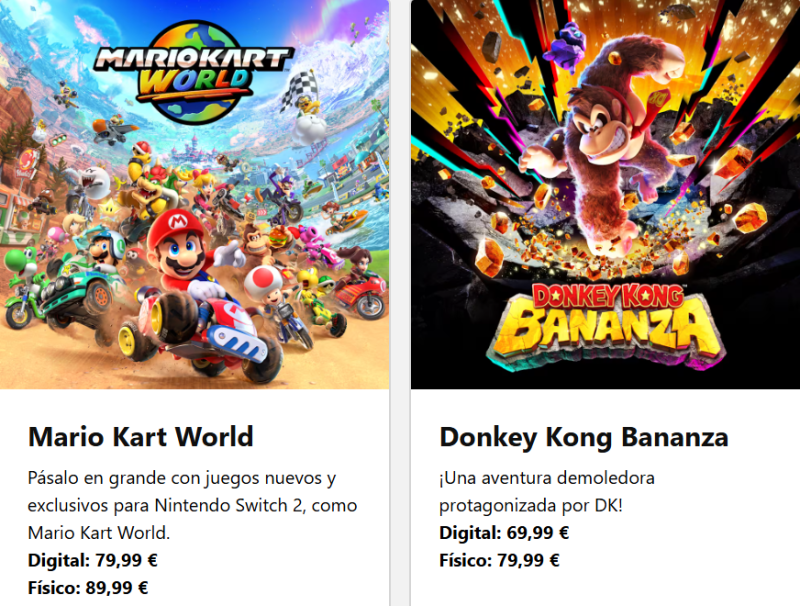Open the Donkey Kong Bananza cover image
Screen dimensions: 800x606
[605, 194]
